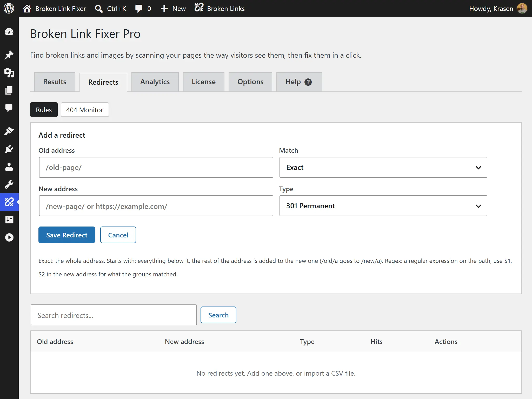Open Comments in the sidebar
Viewport: 532px width, 399px height.
9,108
